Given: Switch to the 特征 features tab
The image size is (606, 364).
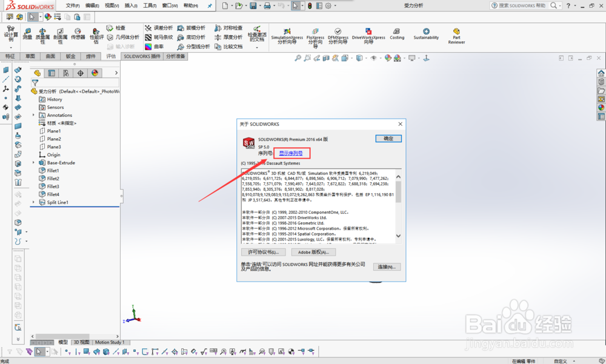Looking at the screenshot, I should 10,56.
